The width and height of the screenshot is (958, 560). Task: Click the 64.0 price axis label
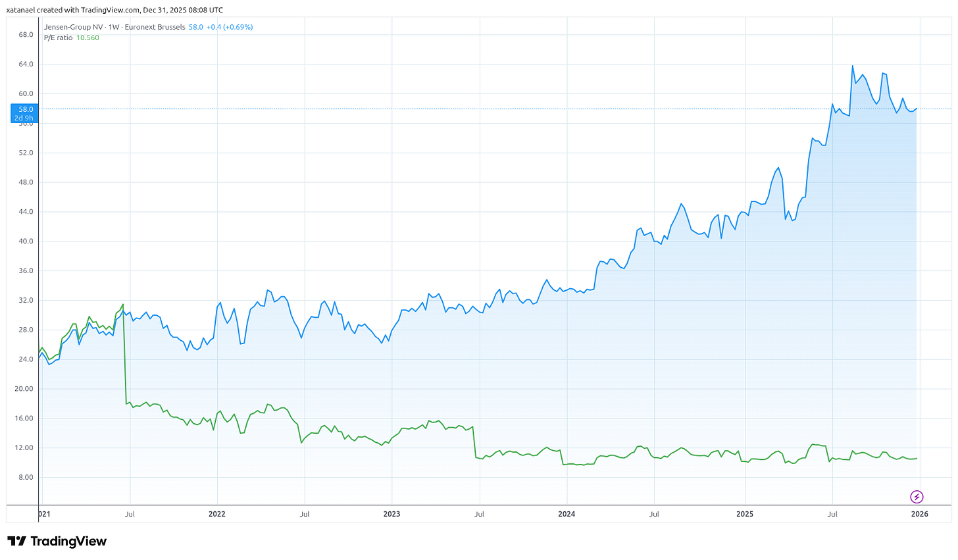(x=26, y=64)
